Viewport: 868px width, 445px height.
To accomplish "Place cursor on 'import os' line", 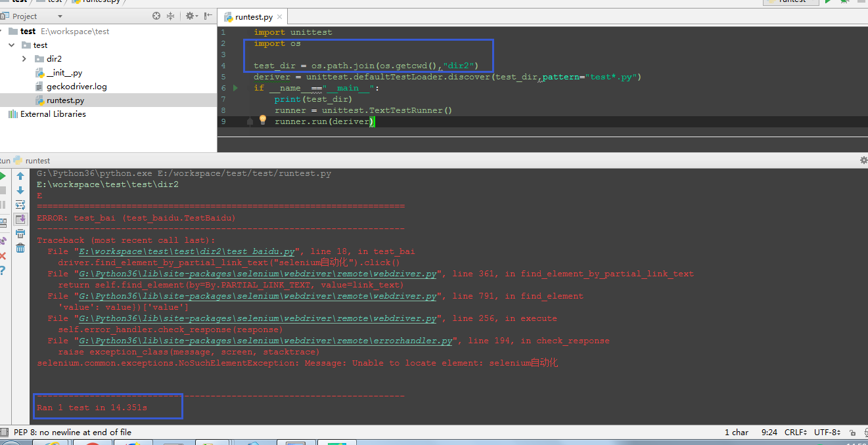I will click(277, 43).
